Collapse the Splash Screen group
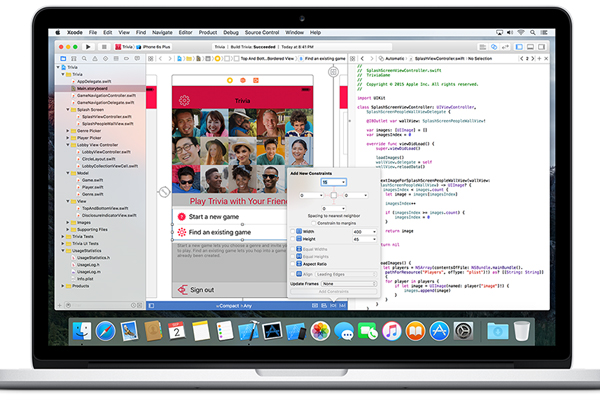The image size is (600, 400). coord(68,109)
